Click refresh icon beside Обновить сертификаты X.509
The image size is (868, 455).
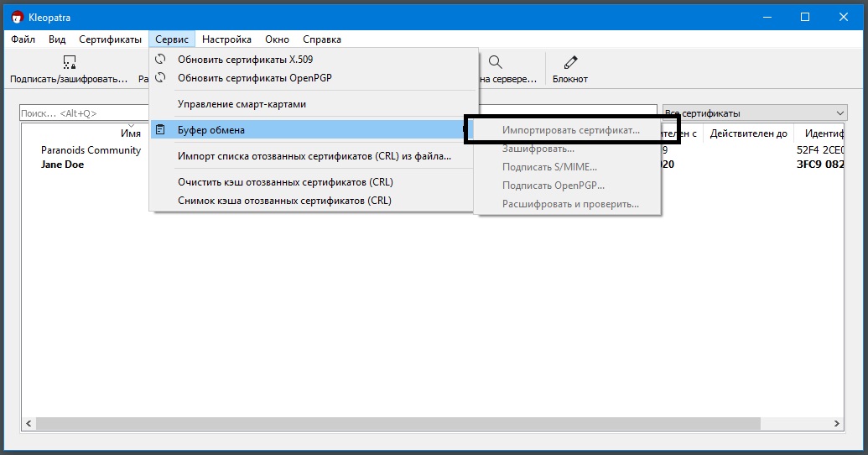tap(160, 60)
